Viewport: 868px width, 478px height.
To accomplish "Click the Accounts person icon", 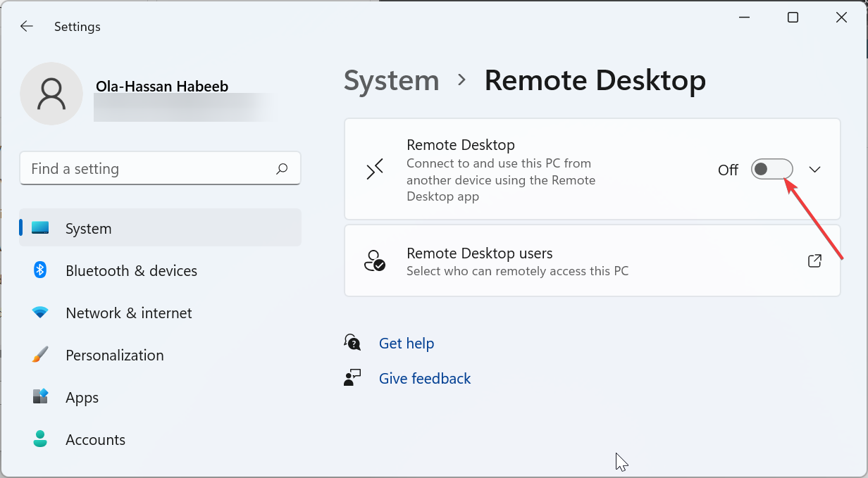I will pos(40,439).
